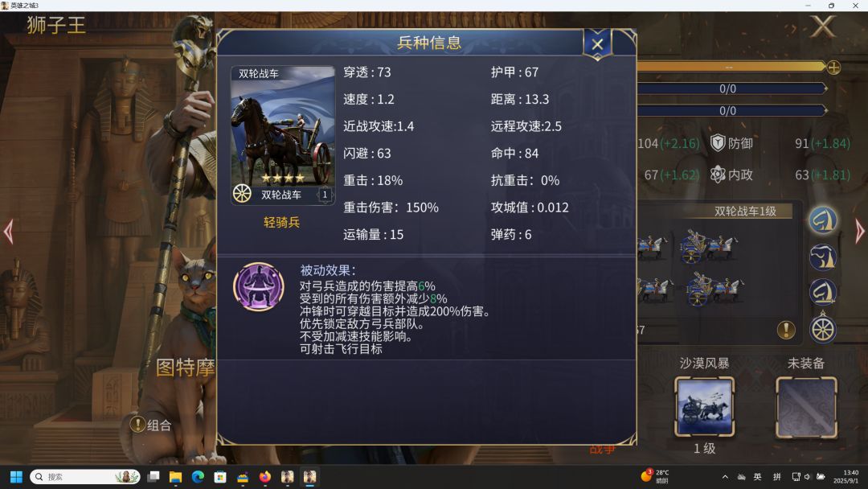The height and width of the screenshot is (489, 868).
Task: Click the 双轮战车1级 label
Action: tap(744, 211)
